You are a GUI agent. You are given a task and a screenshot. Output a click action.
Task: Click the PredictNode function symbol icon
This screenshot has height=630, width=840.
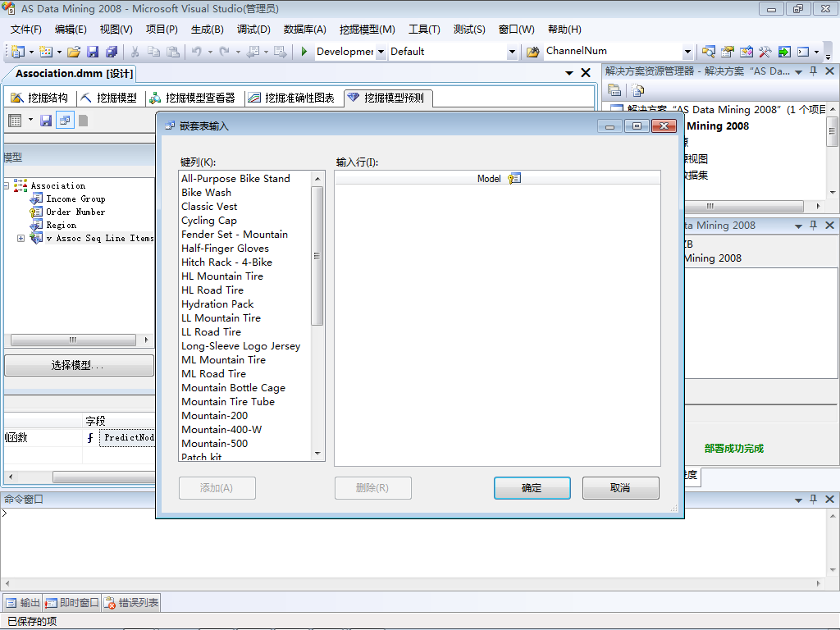90,438
